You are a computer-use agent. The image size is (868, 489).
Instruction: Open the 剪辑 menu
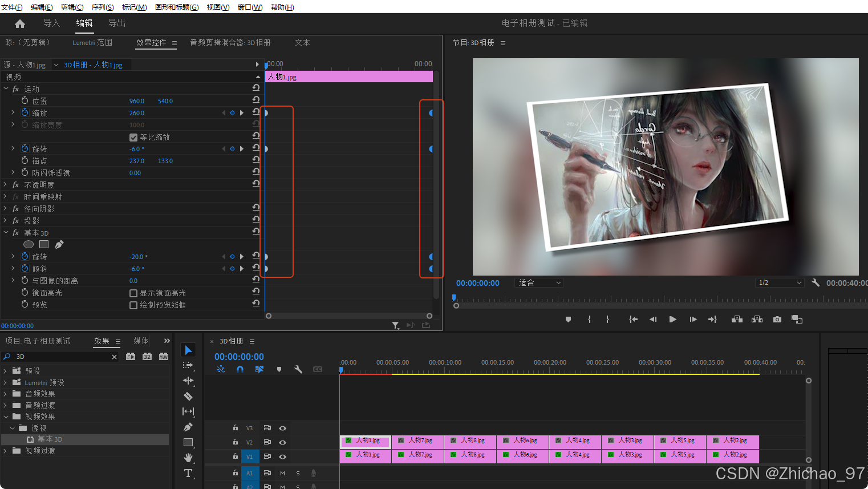(x=72, y=7)
